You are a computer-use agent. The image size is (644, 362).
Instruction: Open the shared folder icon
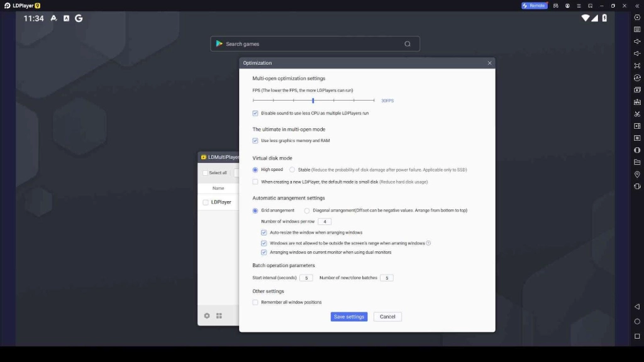(637, 162)
